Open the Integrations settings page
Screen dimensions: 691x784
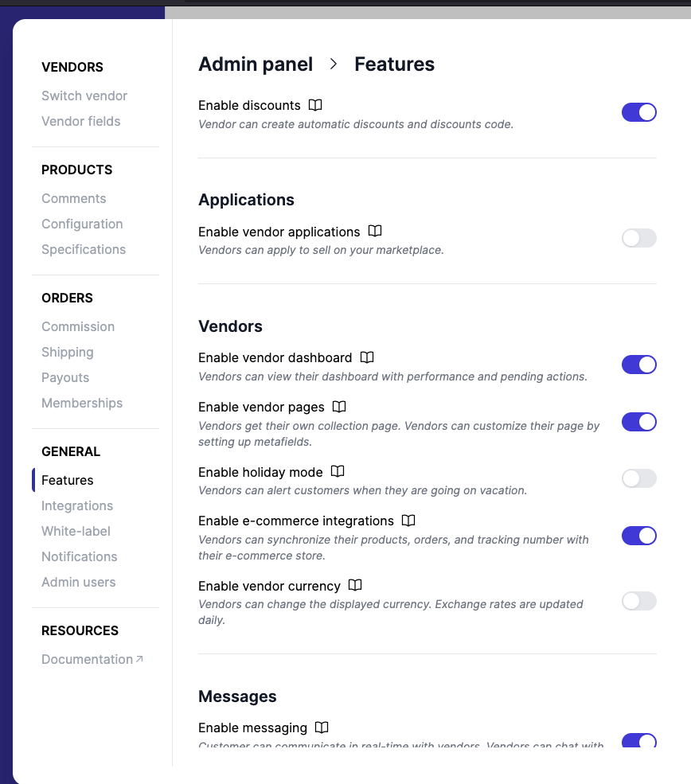[76, 505]
